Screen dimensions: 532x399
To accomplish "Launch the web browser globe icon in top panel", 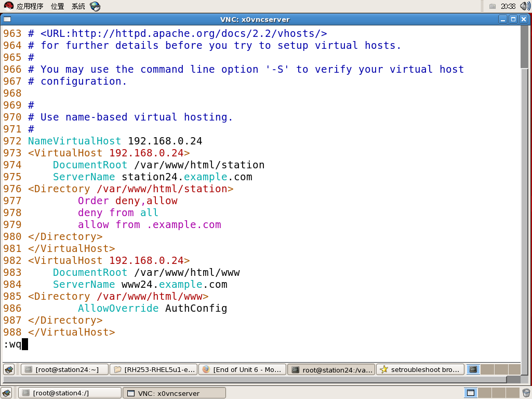I will point(95,6).
